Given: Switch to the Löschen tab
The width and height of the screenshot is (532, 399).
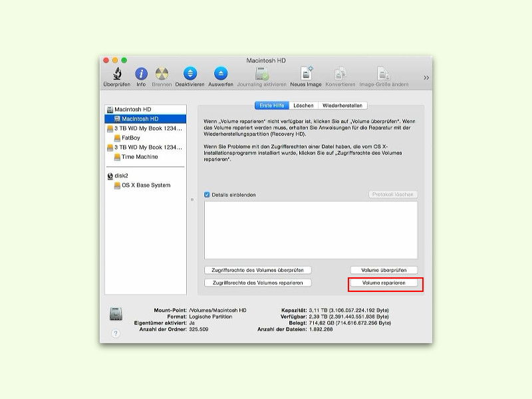Looking at the screenshot, I should pyautogui.click(x=303, y=106).
